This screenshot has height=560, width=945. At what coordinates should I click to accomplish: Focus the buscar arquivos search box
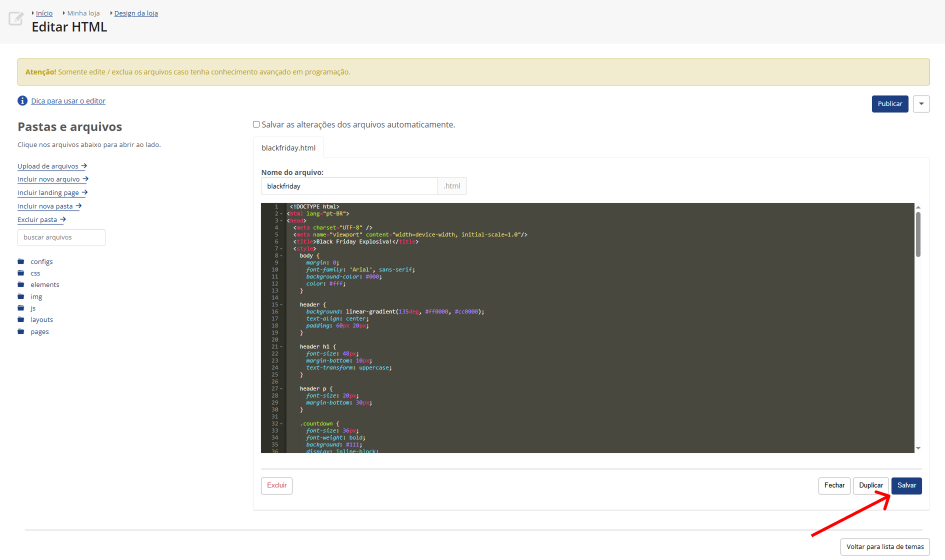61,237
